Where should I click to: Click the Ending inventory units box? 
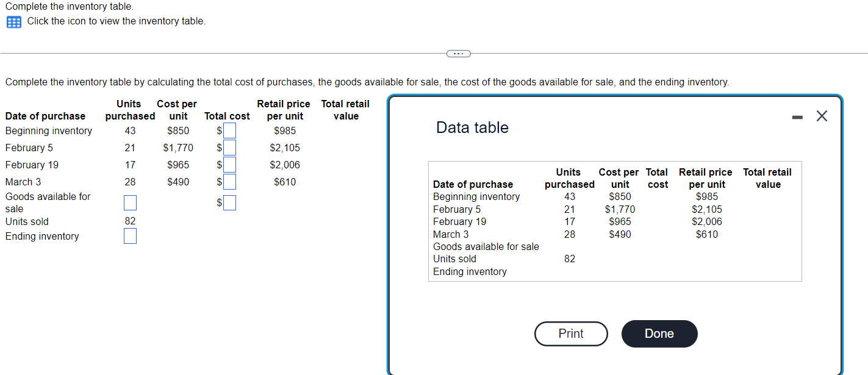coord(130,236)
